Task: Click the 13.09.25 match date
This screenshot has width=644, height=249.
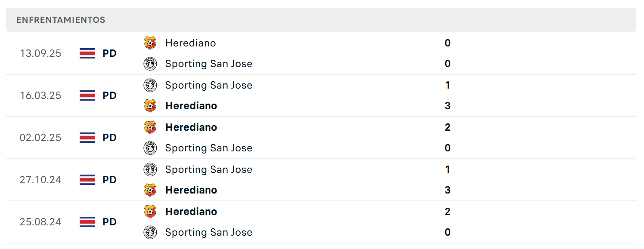Action: pos(40,53)
